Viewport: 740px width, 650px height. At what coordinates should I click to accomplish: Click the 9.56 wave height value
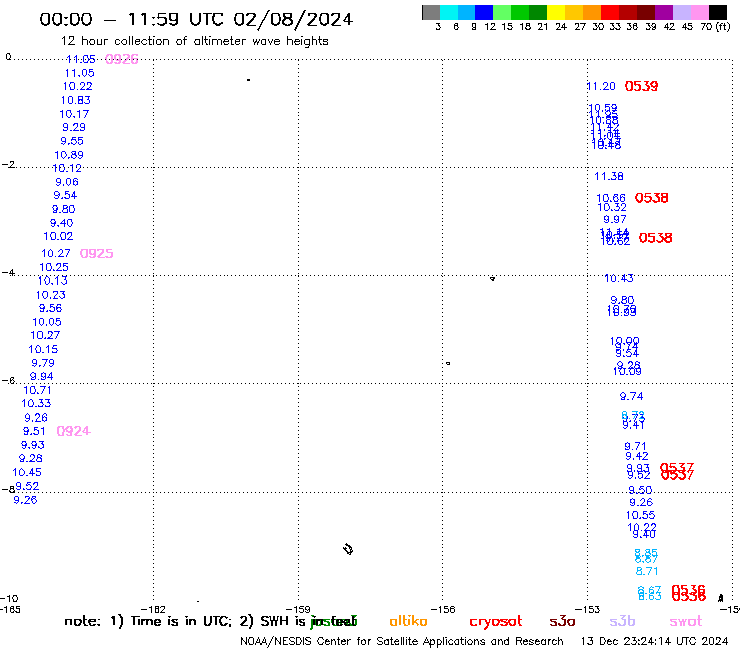[x=50, y=308]
